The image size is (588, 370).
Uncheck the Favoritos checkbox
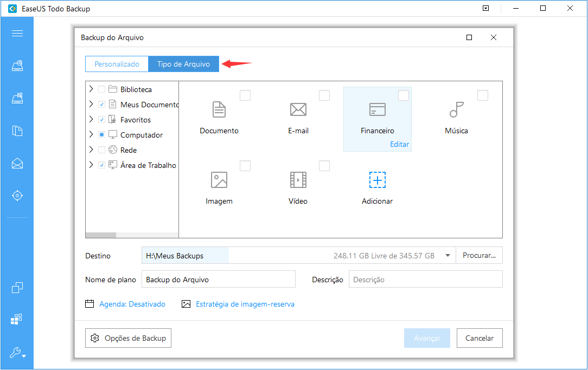(x=101, y=120)
